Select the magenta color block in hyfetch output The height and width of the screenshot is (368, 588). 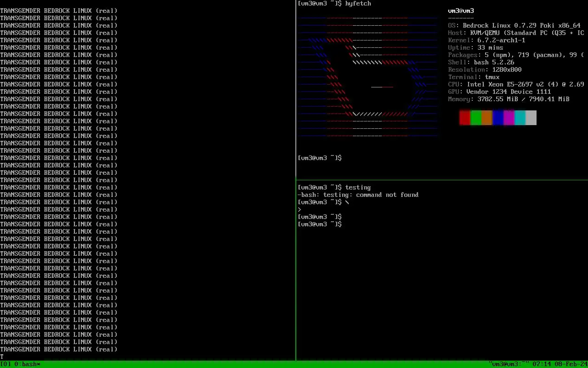[509, 118]
